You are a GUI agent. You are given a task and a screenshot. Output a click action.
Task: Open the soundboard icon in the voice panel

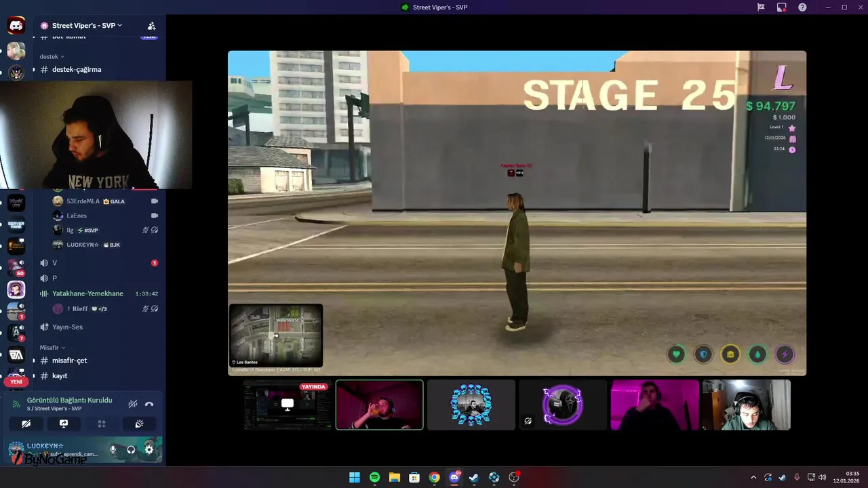(x=139, y=424)
